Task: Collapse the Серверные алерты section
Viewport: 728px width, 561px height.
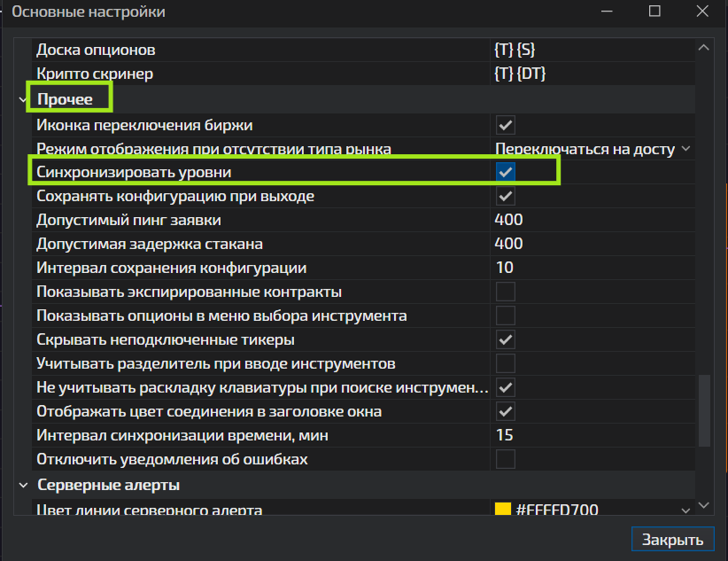Action: click(23, 486)
